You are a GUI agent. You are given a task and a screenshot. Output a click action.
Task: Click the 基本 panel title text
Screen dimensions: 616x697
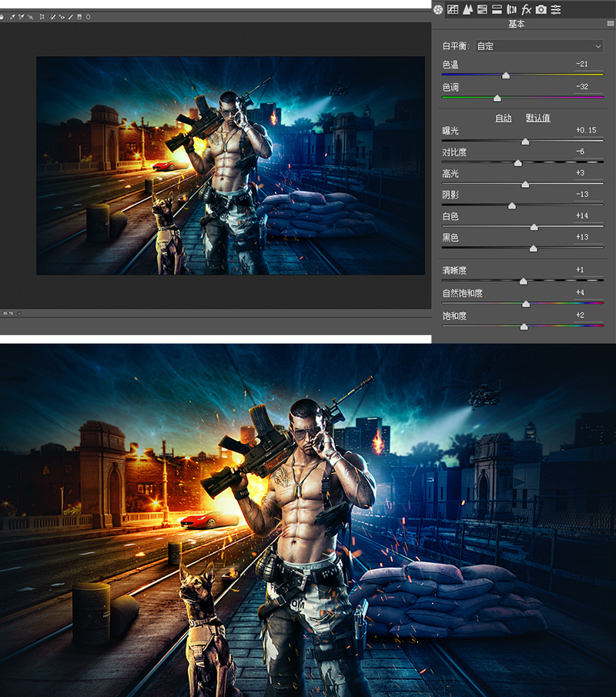click(x=517, y=24)
